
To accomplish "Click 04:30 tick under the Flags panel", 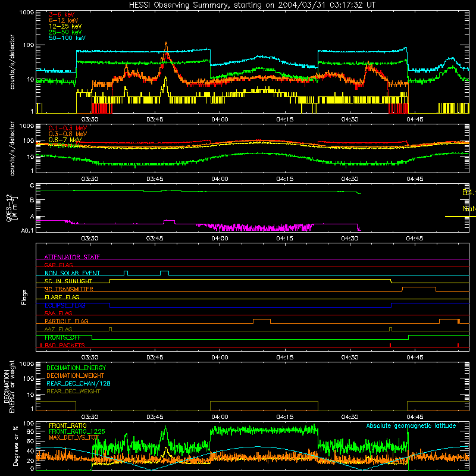I will click(x=350, y=358).
